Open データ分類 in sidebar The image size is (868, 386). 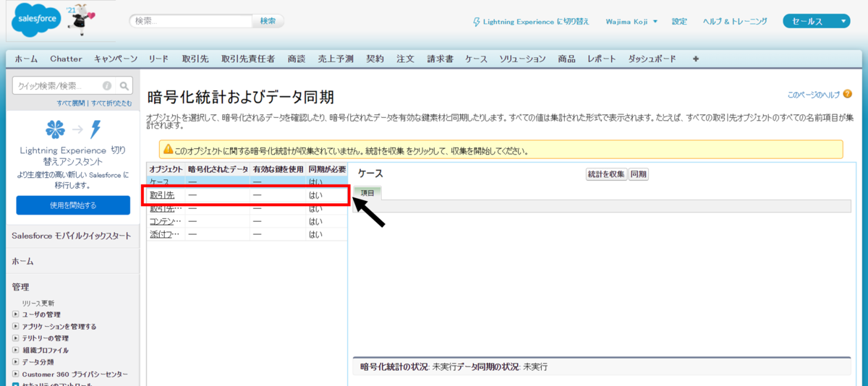(x=38, y=362)
